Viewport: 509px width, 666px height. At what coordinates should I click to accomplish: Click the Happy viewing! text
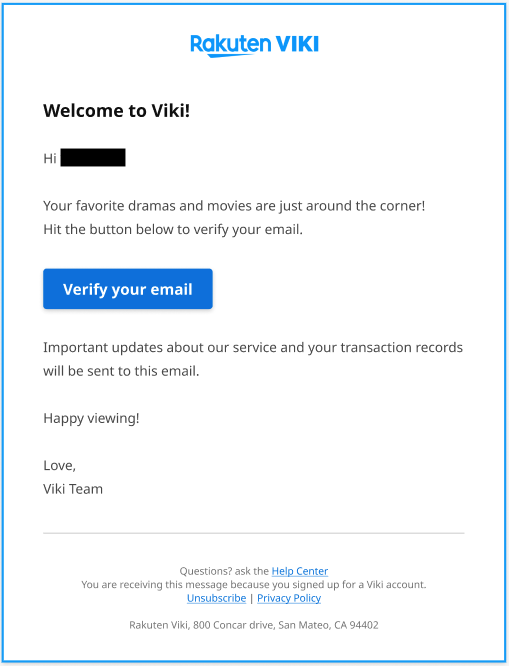pyautogui.click(x=91, y=418)
